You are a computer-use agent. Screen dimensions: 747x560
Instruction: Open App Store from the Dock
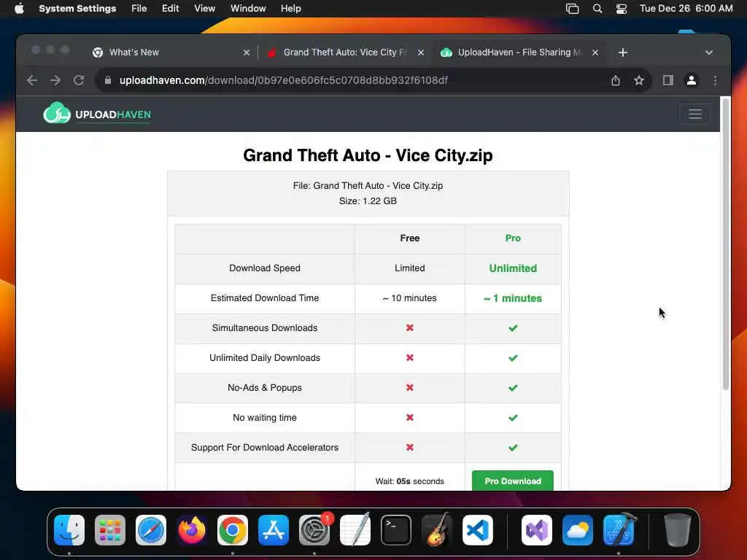tap(274, 530)
